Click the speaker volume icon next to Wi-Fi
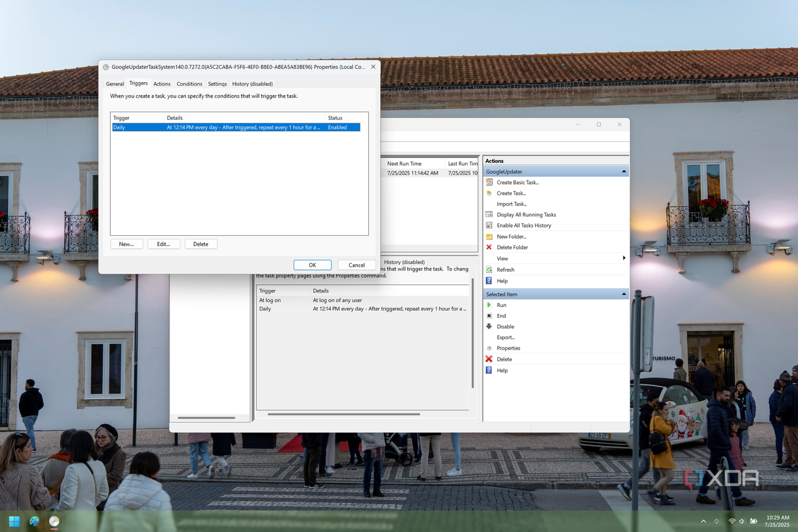The height and width of the screenshot is (532, 798). click(743, 521)
